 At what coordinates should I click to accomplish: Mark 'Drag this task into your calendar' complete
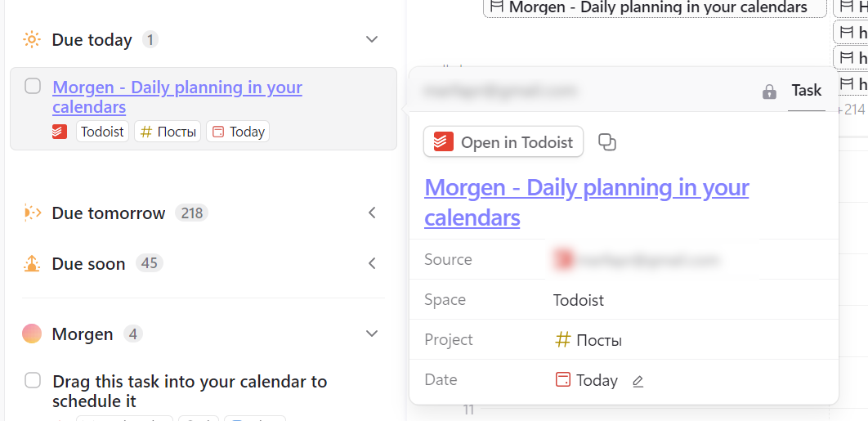coord(33,380)
